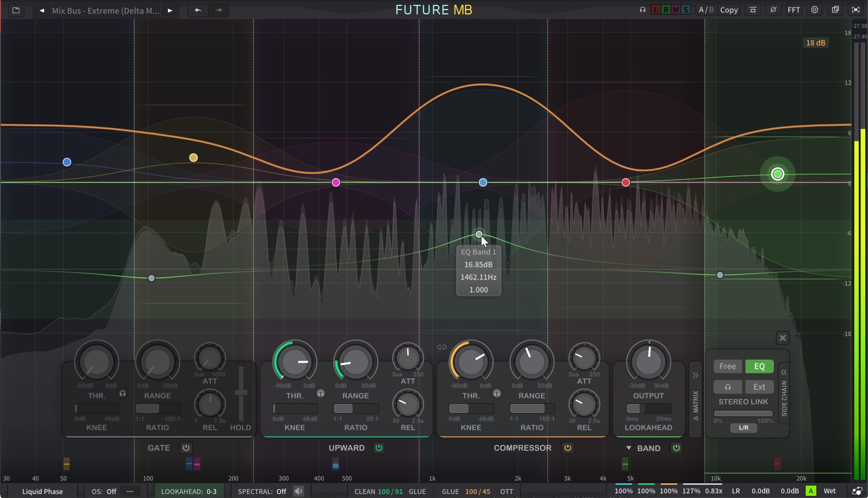868x498 pixels.
Task: Click the Stereo Link slider
Action: [x=743, y=414]
